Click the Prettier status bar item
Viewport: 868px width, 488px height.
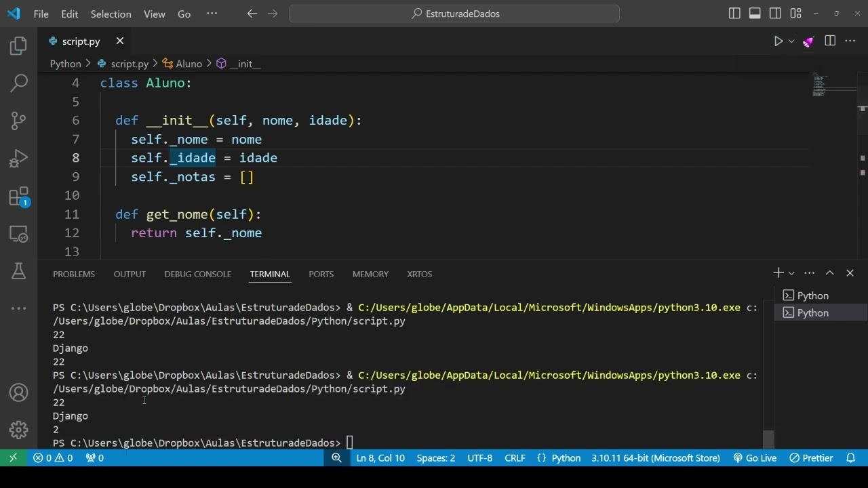811,458
